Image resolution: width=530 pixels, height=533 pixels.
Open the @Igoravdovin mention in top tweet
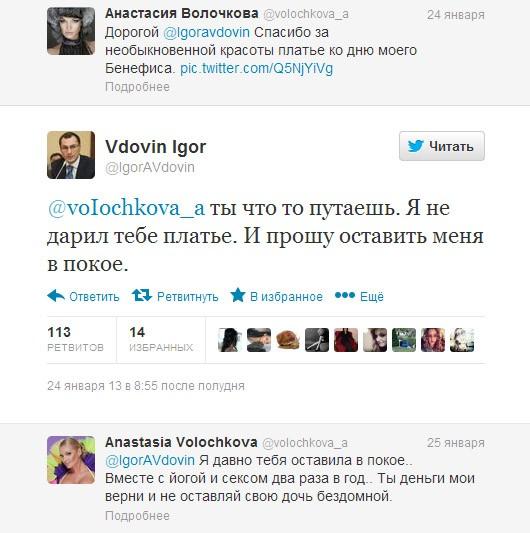tap(206, 33)
